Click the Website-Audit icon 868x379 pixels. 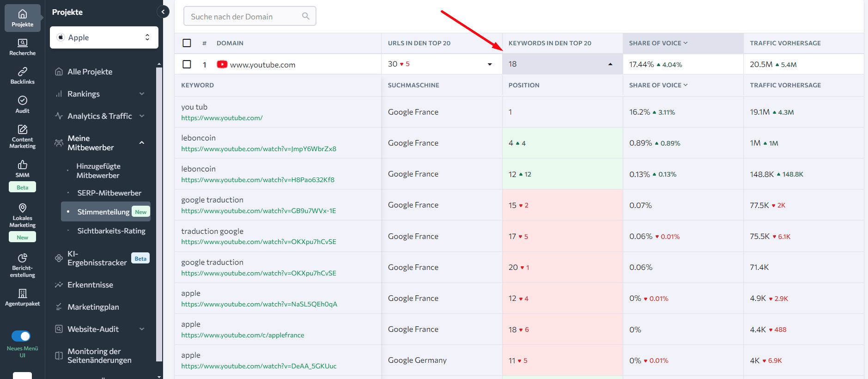59,329
